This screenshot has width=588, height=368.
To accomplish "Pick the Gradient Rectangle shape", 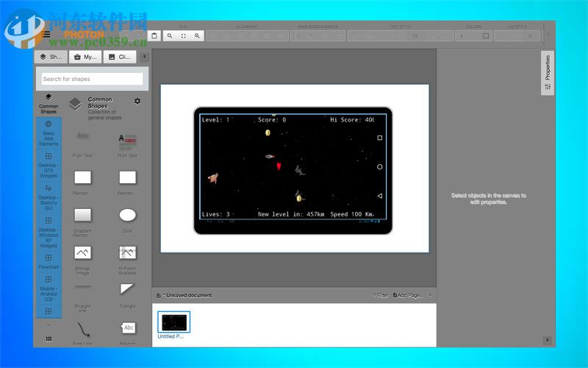I will click(82, 222).
